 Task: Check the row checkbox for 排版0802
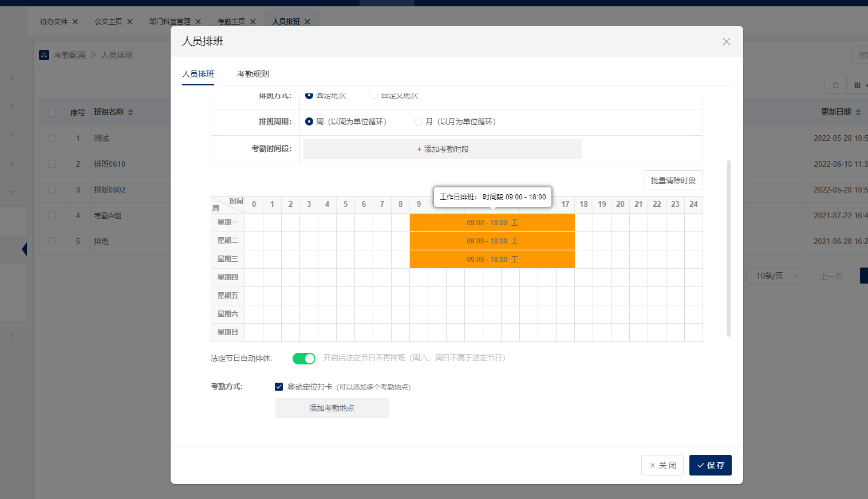[52, 190]
